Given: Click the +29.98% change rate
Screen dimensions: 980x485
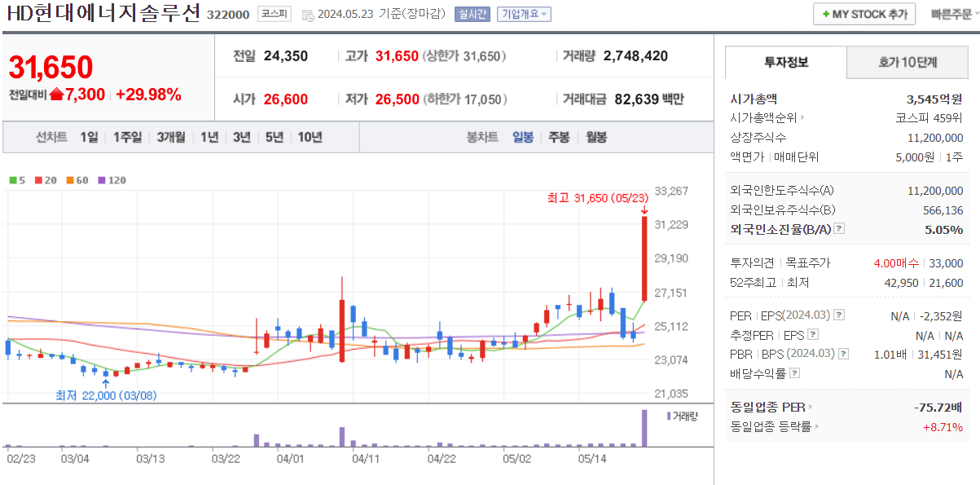Looking at the screenshot, I should 148,95.
